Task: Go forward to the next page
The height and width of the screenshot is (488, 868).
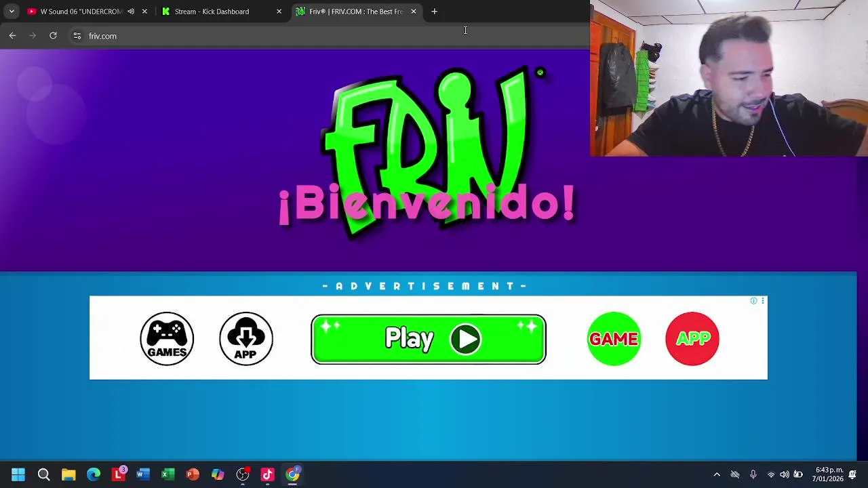Action: (33, 36)
